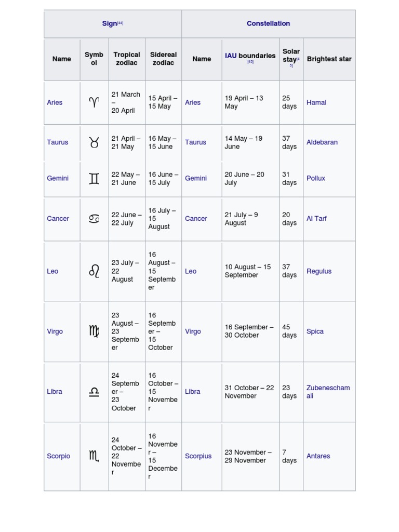Open the Constellation header link
This screenshot has width=399, height=532.
[268, 24]
